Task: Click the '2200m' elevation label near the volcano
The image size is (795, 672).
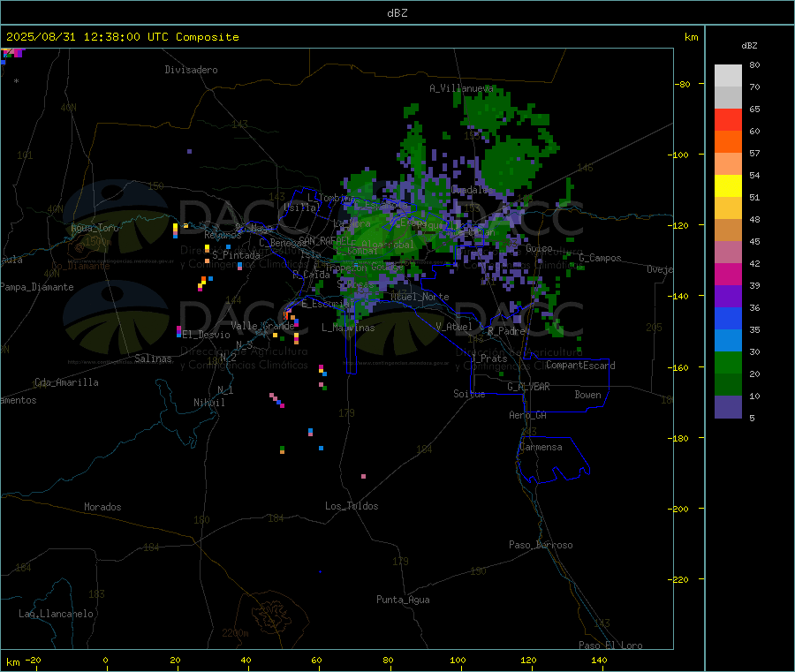Action: 235,633
